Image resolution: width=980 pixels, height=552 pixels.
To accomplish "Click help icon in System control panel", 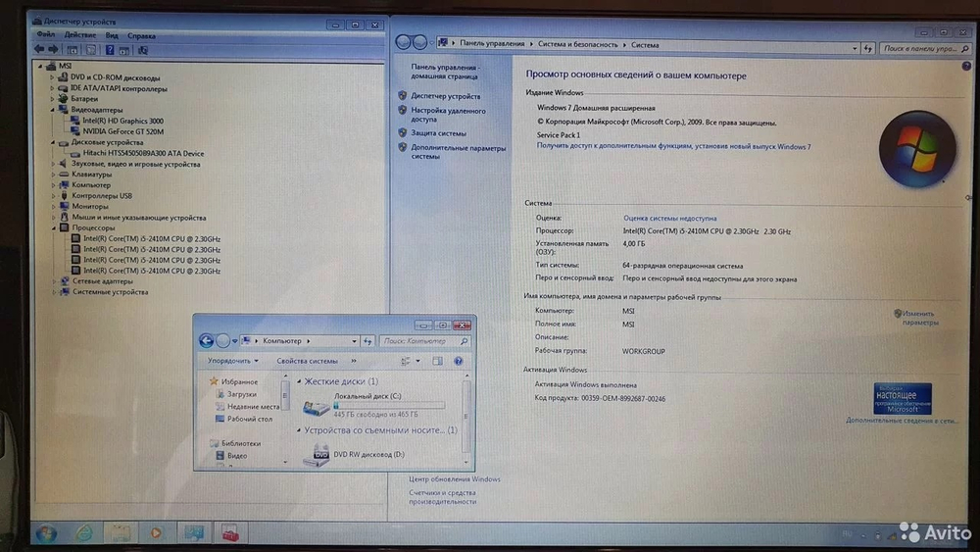I will click(x=966, y=66).
